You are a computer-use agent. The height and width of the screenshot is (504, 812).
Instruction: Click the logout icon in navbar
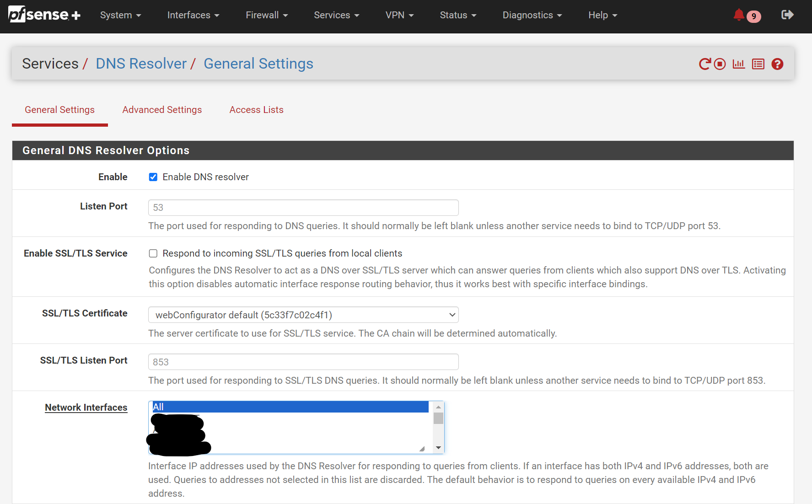(x=787, y=15)
